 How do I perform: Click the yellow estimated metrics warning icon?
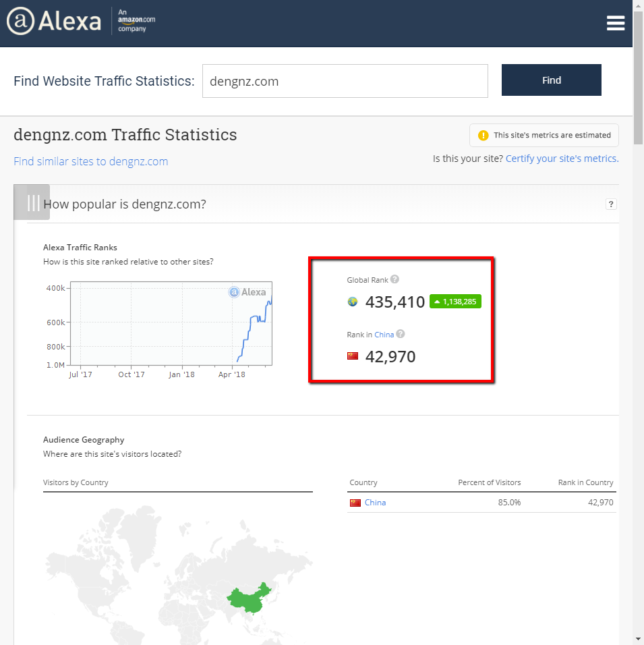coord(484,136)
